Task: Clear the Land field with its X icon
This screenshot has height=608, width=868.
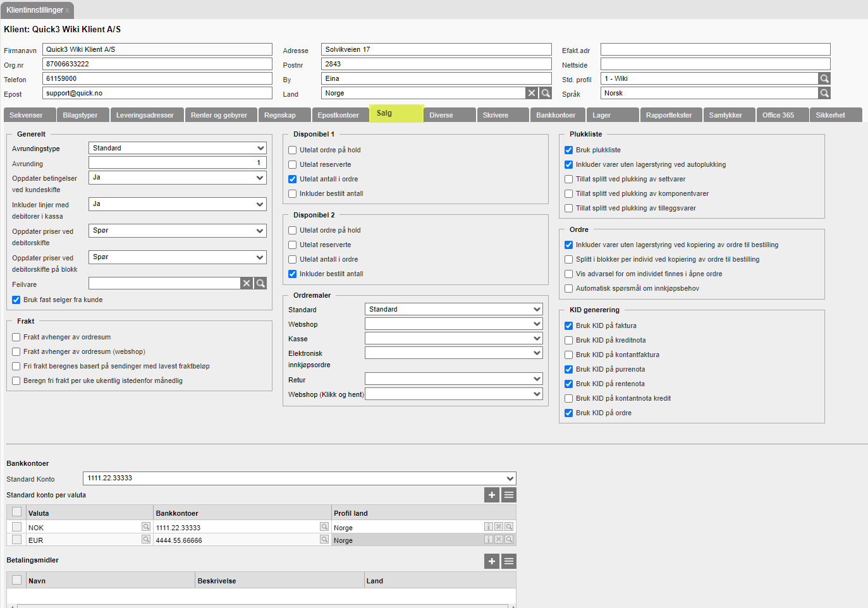Action: 532,93
